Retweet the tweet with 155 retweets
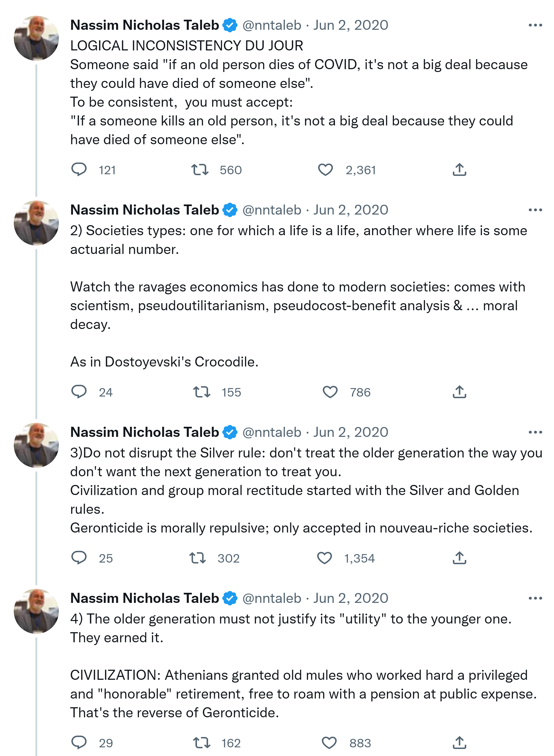Image resolution: width=554 pixels, height=756 pixels. [x=202, y=392]
